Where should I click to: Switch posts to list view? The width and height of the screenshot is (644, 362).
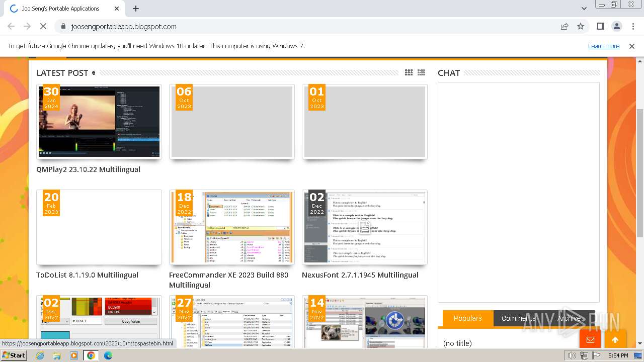(422, 73)
